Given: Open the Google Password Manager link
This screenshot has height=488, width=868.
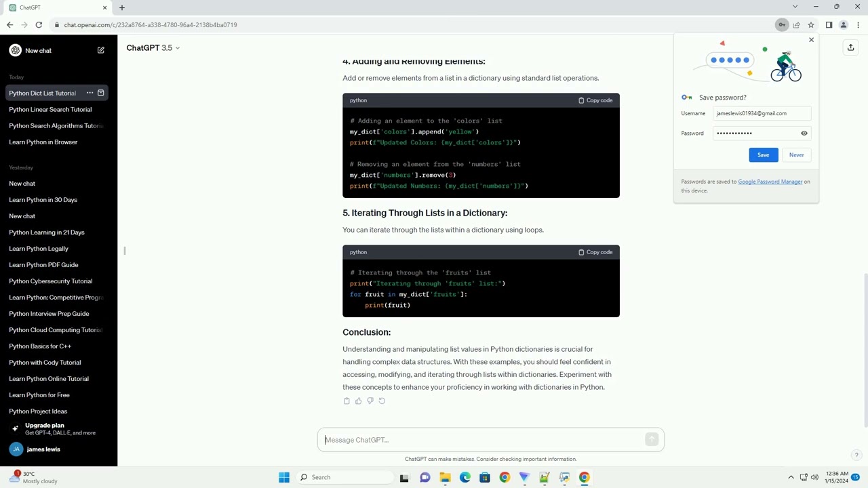Looking at the screenshot, I should click(x=770, y=182).
